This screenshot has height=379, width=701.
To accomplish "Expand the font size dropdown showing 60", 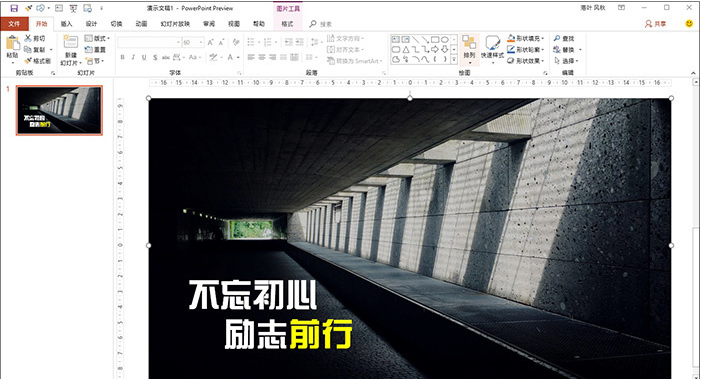I will click(x=201, y=42).
